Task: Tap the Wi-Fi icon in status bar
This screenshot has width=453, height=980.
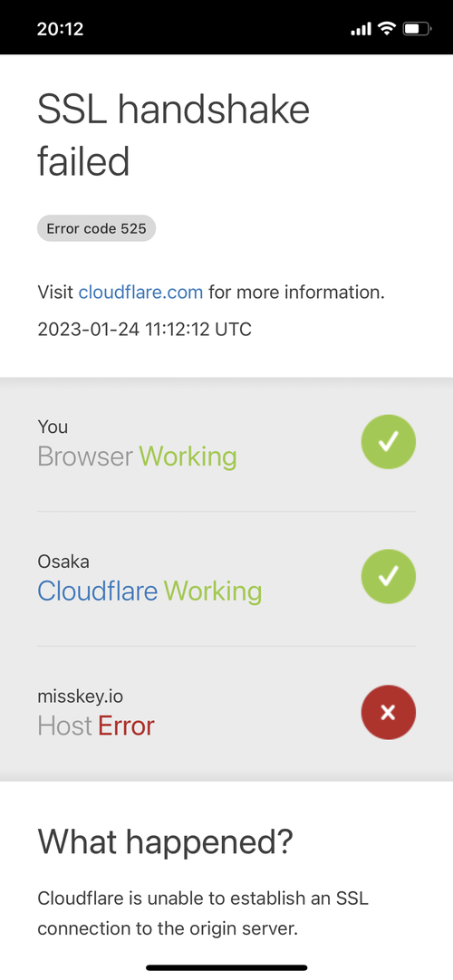Action: coord(387,28)
